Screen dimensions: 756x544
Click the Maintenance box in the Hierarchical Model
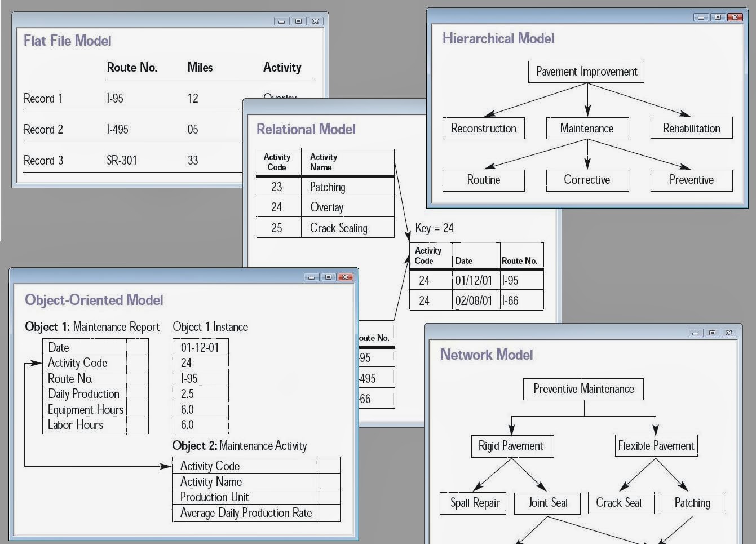click(x=587, y=128)
